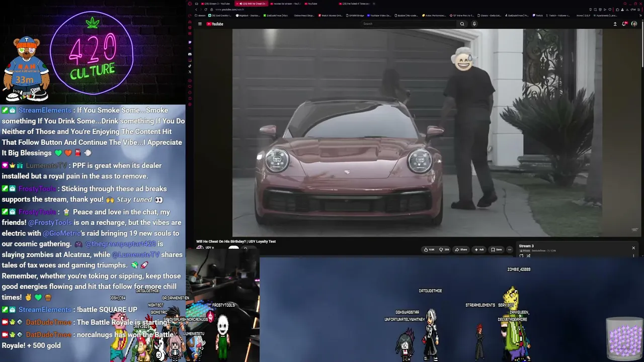Click the YouTube search magnifier button
This screenshot has height=362, width=644.
coord(462,24)
